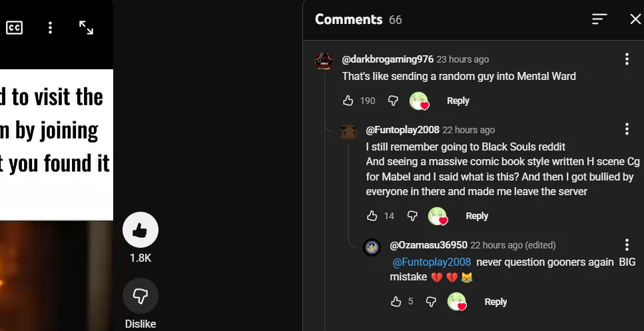Open actions menu for Funtoplay2008's comment
The width and height of the screenshot is (644, 331).
627,129
